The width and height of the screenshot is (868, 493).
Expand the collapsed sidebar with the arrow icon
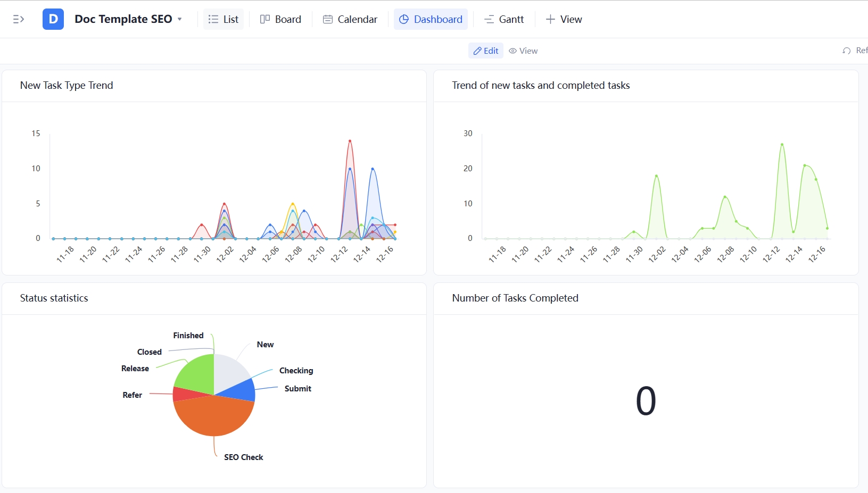pos(18,19)
